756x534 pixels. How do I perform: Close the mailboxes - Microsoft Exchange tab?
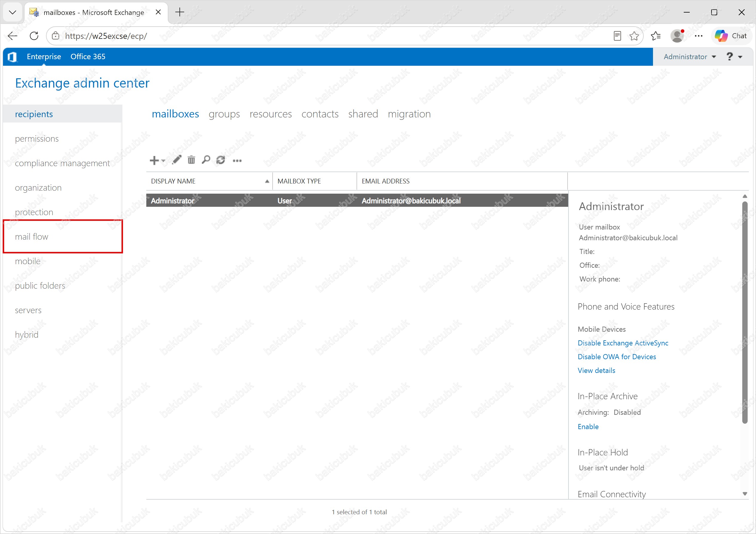pos(158,13)
